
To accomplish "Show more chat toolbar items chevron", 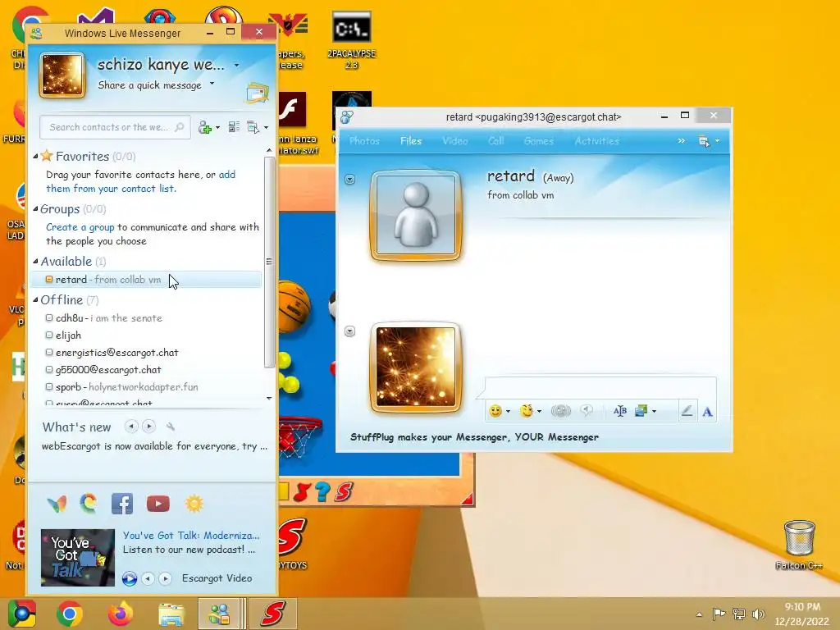I will 681,141.
